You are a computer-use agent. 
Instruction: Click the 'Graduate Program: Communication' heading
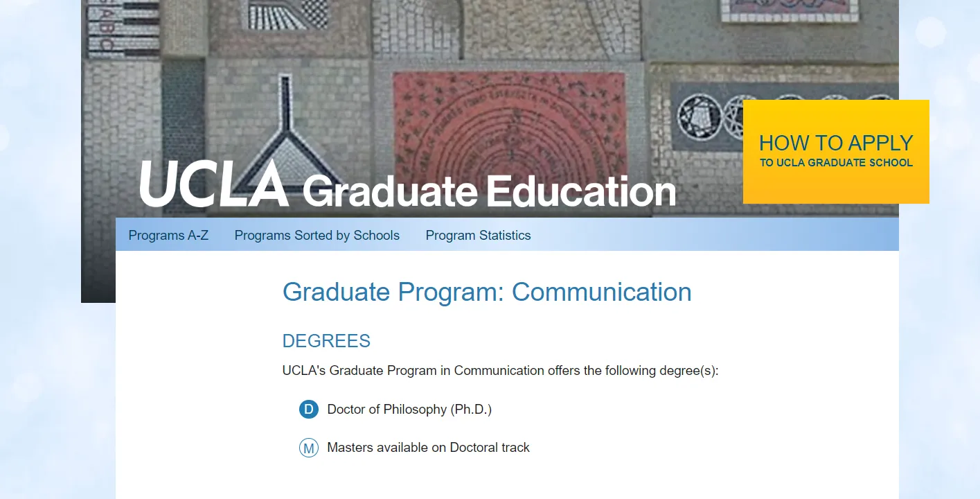(487, 292)
